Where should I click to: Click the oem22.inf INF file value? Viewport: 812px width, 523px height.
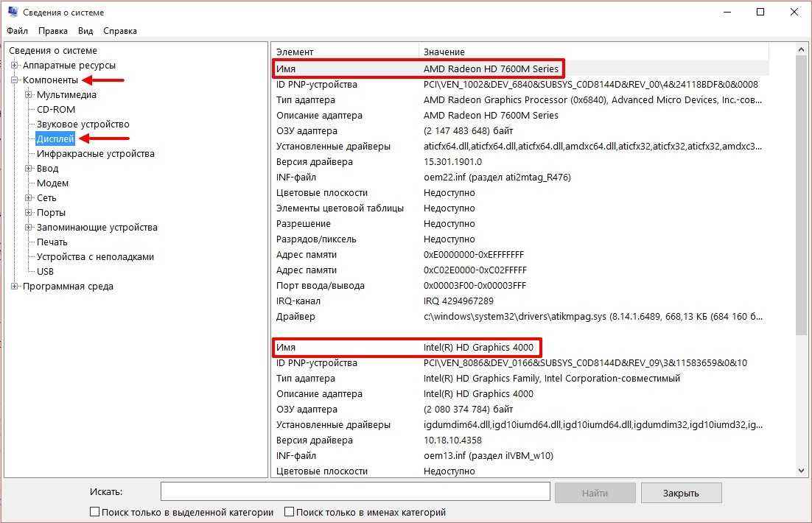(497, 177)
